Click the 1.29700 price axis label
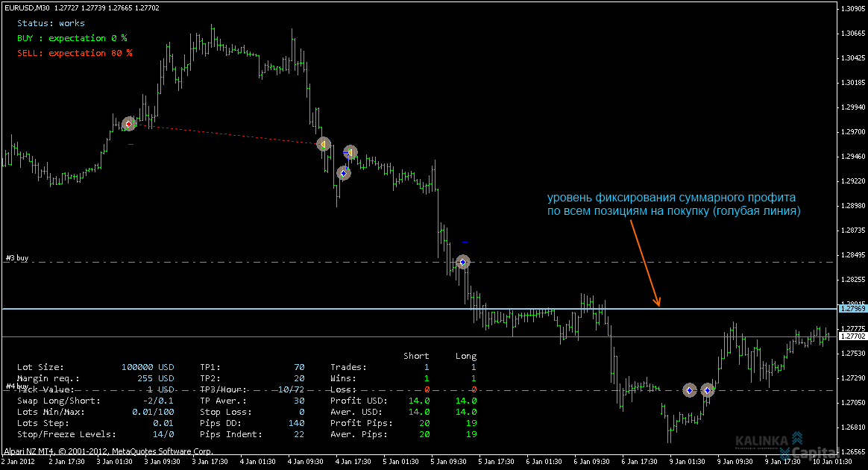Image resolution: width=868 pixels, height=470 pixels. click(854, 132)
